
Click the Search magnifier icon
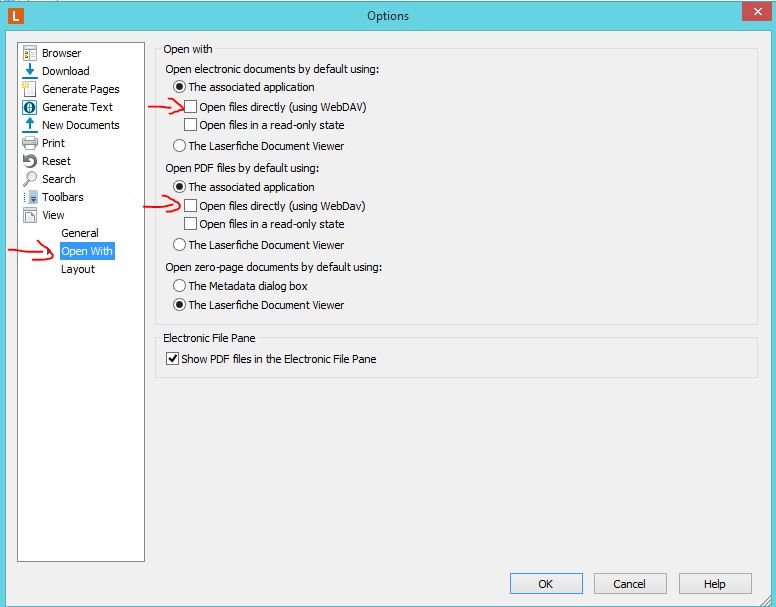click(30, 179)
